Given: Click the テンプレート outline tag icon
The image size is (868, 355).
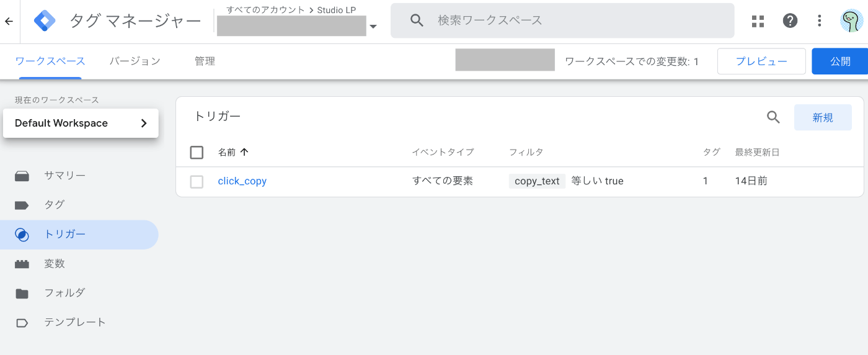Looking at the screenshot, I should [22, 323].
